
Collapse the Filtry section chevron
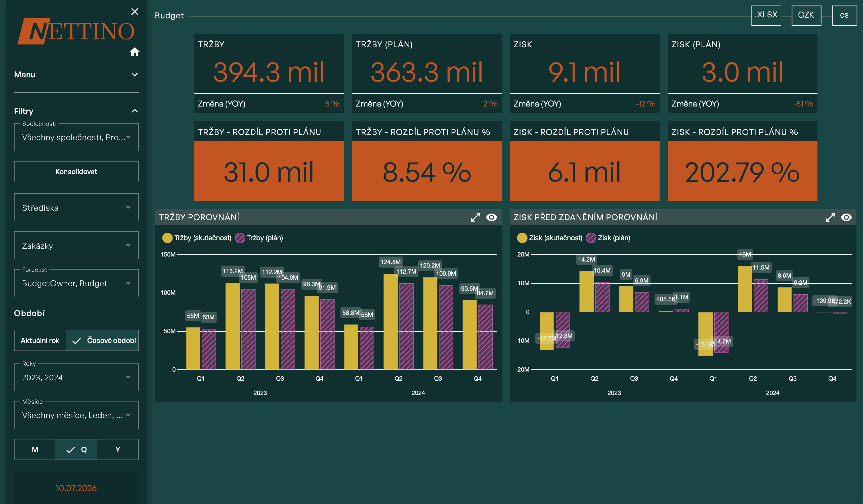[x=135, y=111]
